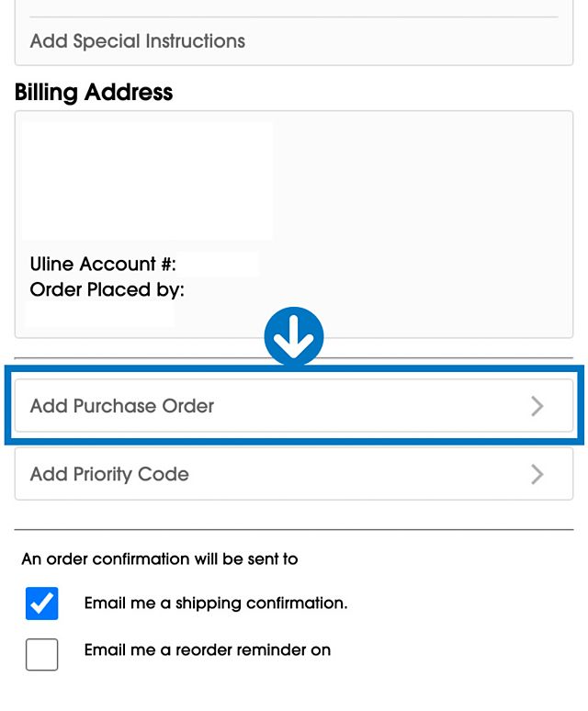Click the 'Email me a shipping confirmation' label
Image resolution: width=588 pixels, height=711 pixels.
(x=215, y=604)
